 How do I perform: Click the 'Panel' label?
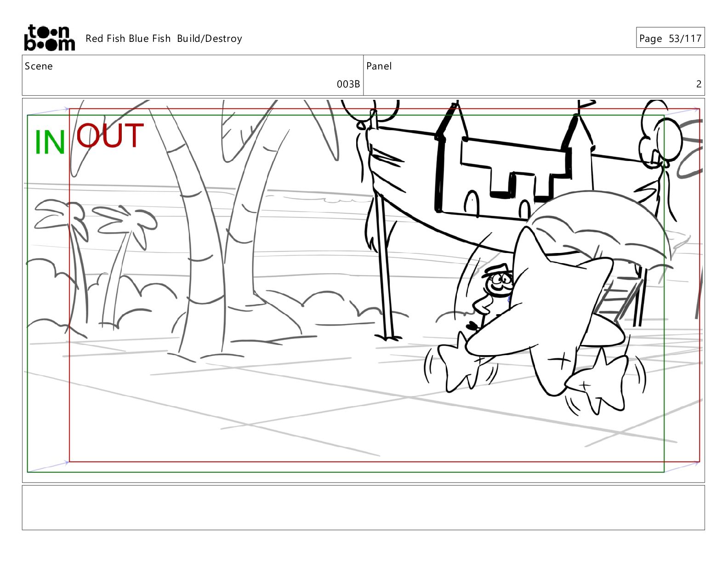[x=379, y=66]
